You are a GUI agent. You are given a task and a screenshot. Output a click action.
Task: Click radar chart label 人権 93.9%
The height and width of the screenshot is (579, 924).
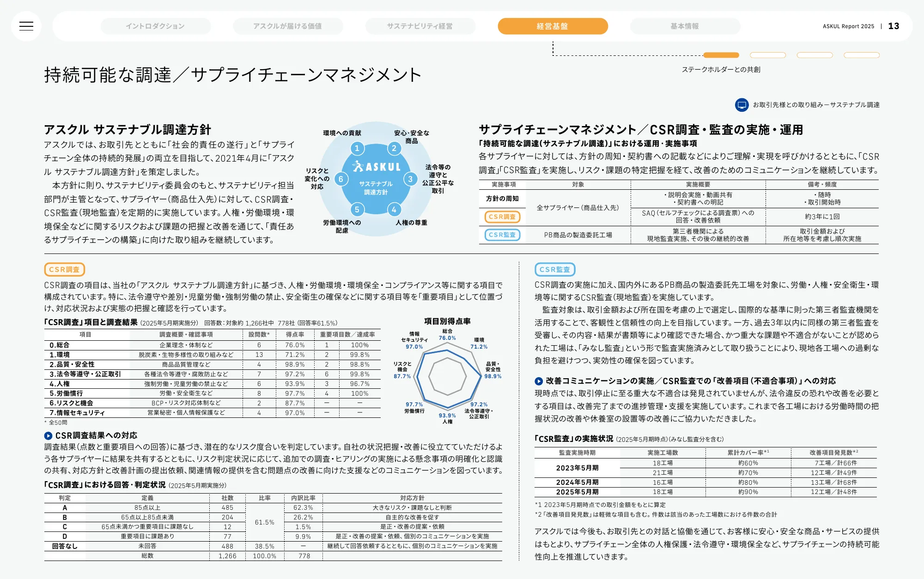pyautogui.click(x=447, y=418)
